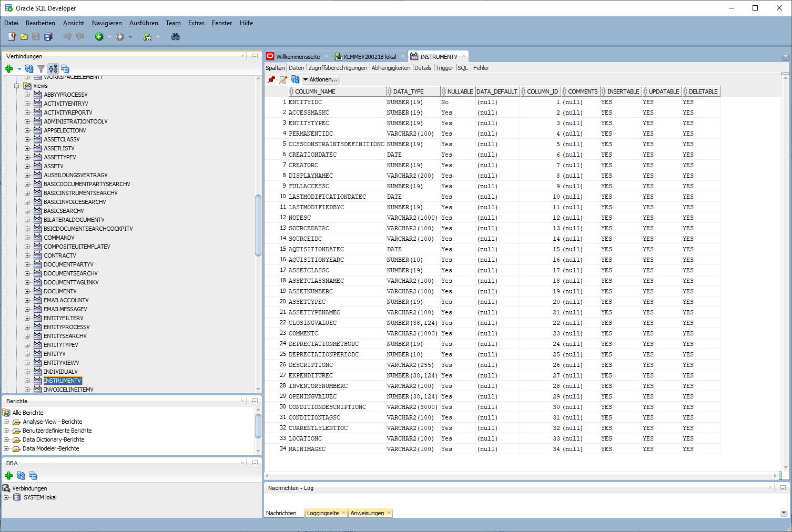Click the binoculars Find DB Object icon
Screen dimensions: 792x532
tap(176, 37)
